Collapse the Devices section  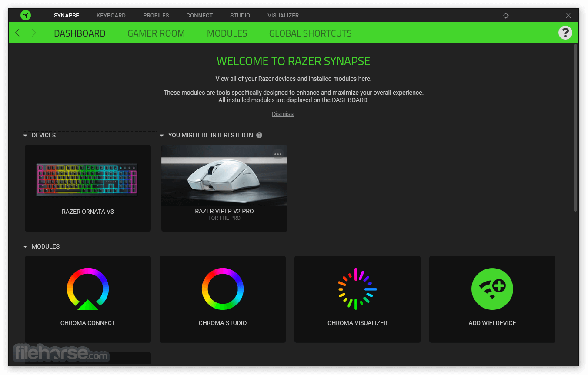point(25,136)
